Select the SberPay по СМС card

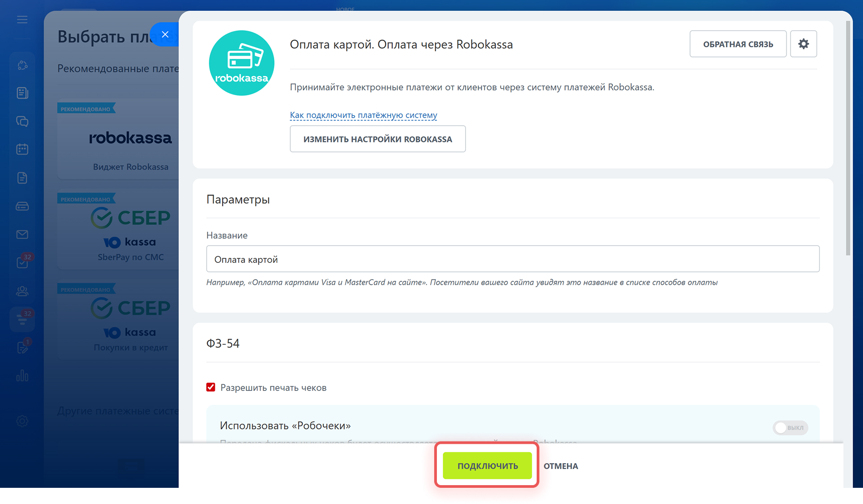pos(118,230)
